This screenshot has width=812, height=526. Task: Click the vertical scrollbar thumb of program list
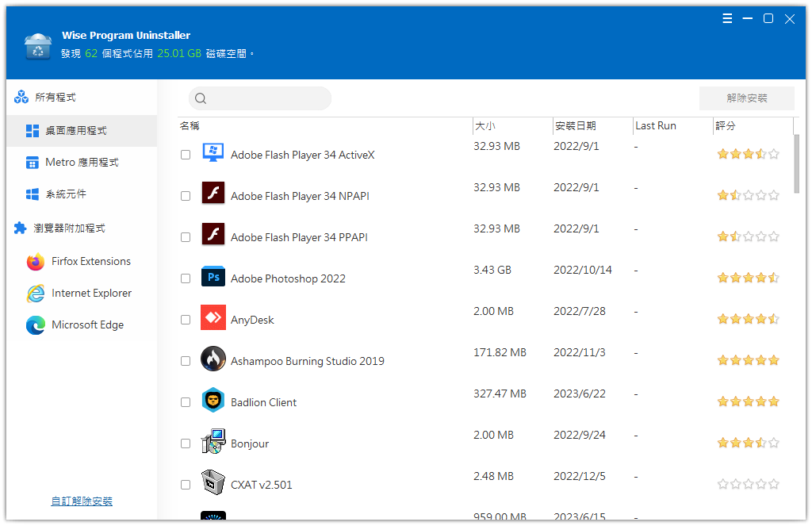796,163
